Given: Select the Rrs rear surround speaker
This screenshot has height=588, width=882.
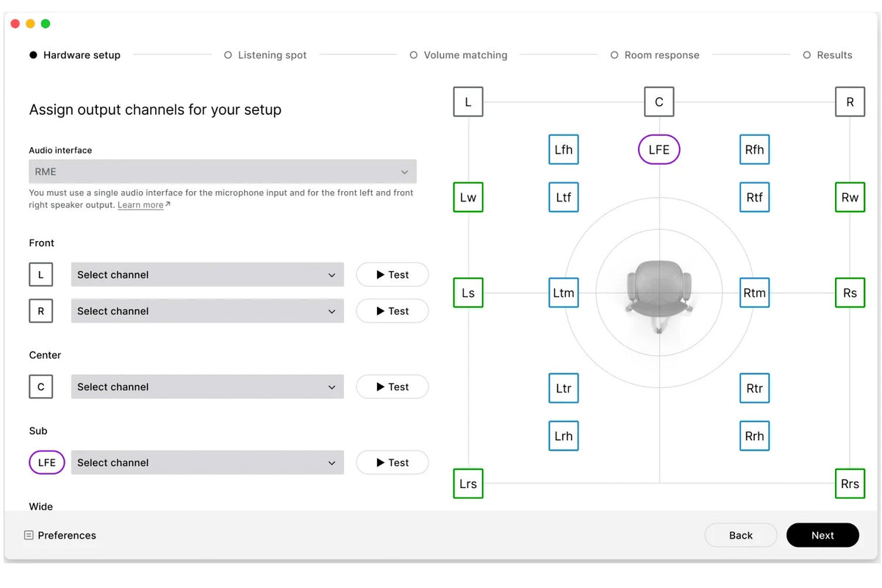Looking at the screenshot, I should coord(850,484).
